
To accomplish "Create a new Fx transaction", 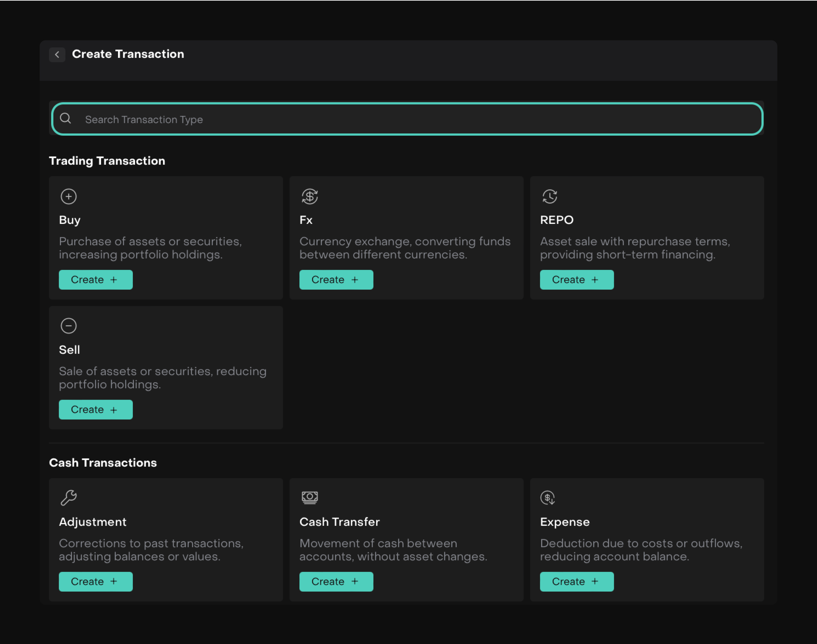I will [336, 280].
